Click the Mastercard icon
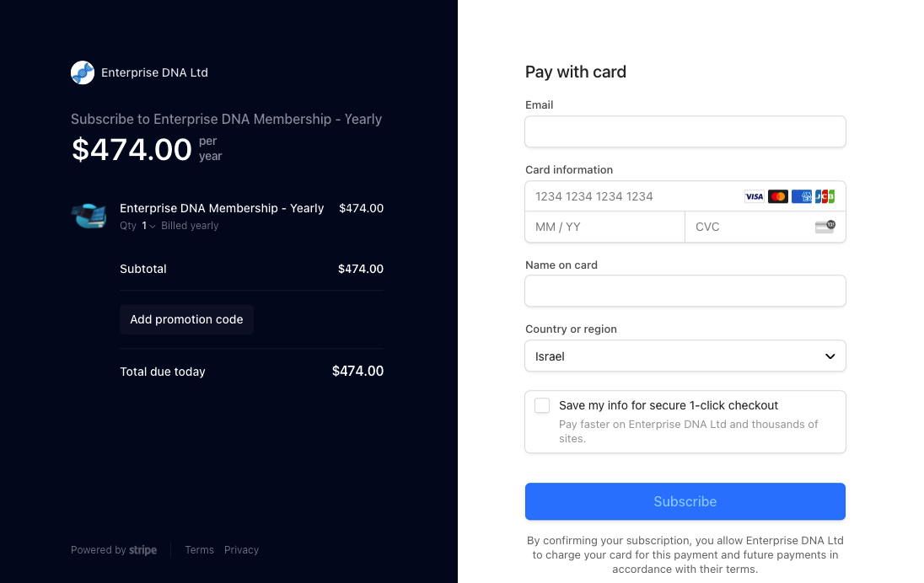Viewport: 924px width, 583px height. (x=778, y=196)
